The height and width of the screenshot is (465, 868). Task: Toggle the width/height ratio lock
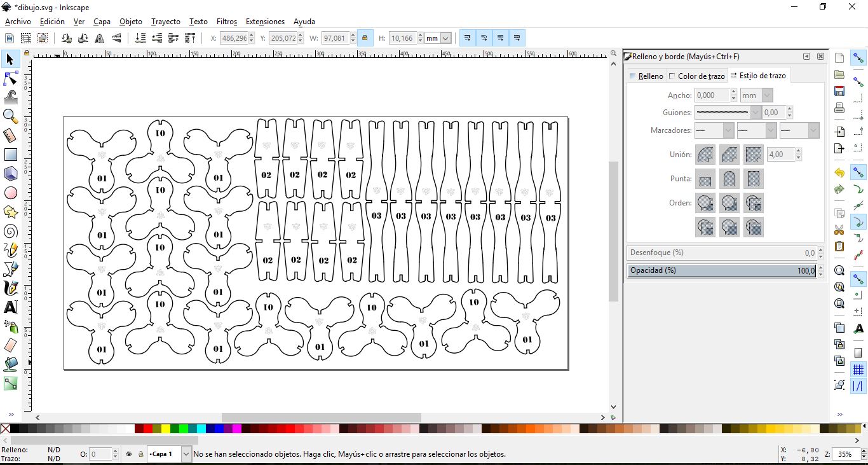pyautogui.click(x=365, y=38)
